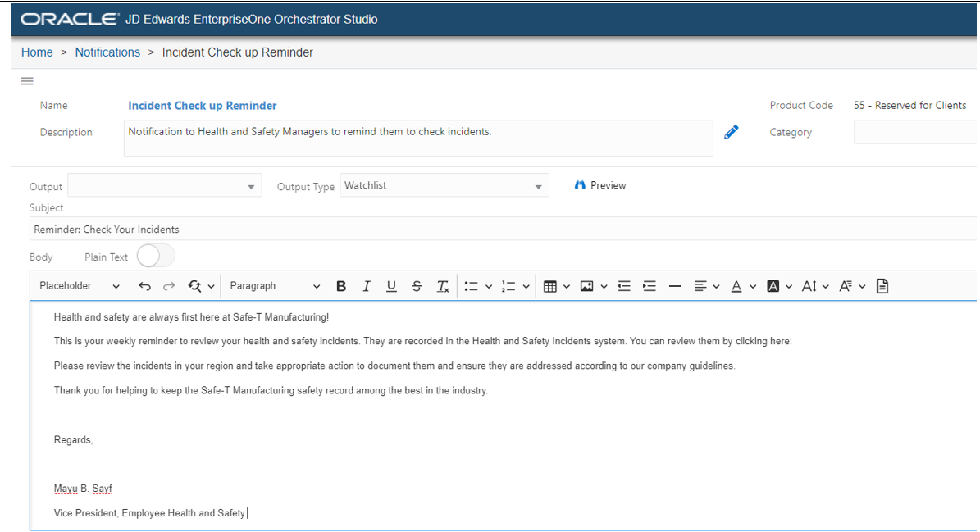Click the Incident Check up Reminder name
This screenshot has height=532, width=980.
coord(203,106)
